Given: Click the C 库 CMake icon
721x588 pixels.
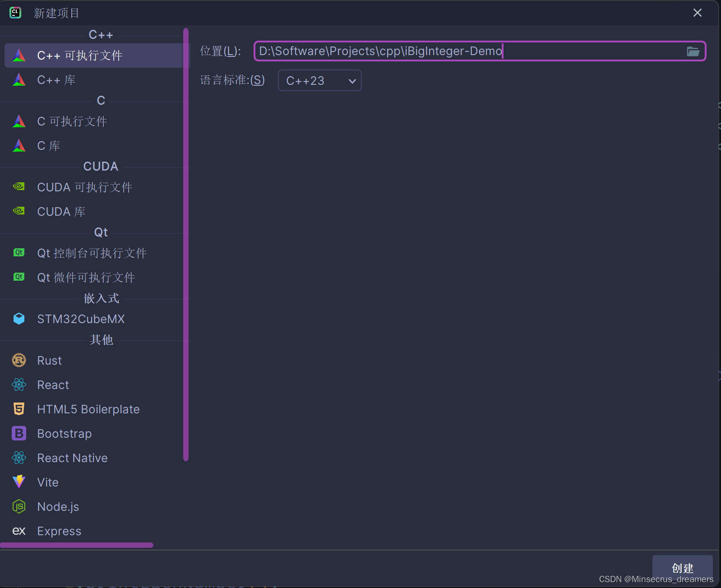Looking at the screenshot, I should tap(19, 145).
